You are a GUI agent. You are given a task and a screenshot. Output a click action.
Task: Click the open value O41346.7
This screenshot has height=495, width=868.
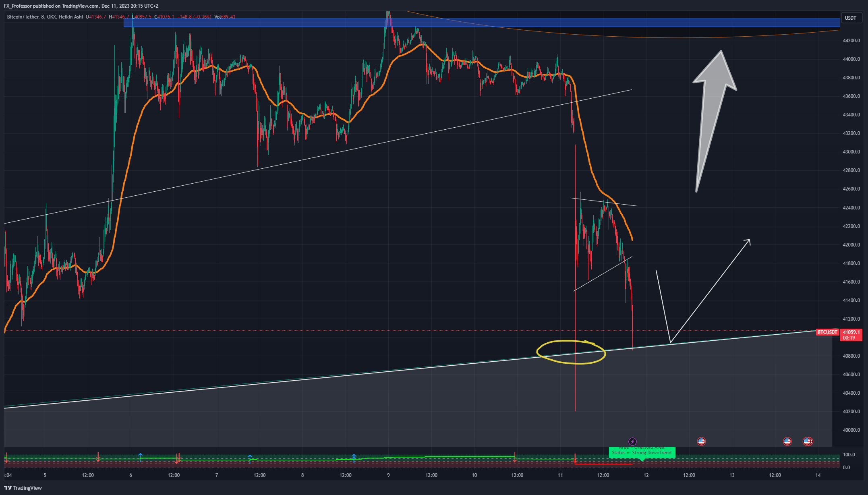(x=96, y=17)
